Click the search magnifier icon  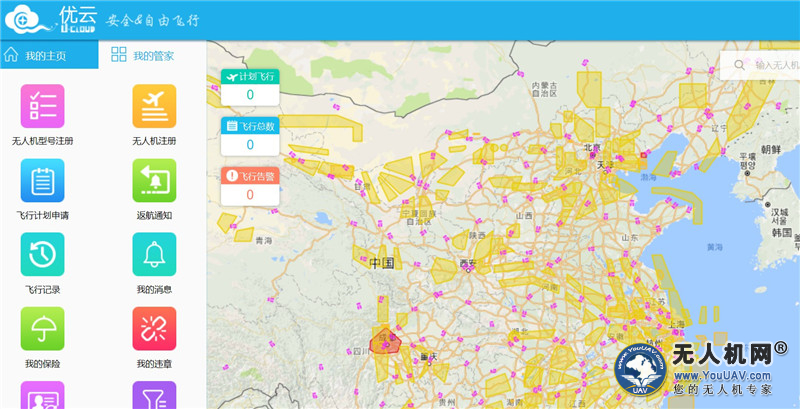tap(739, 65)
